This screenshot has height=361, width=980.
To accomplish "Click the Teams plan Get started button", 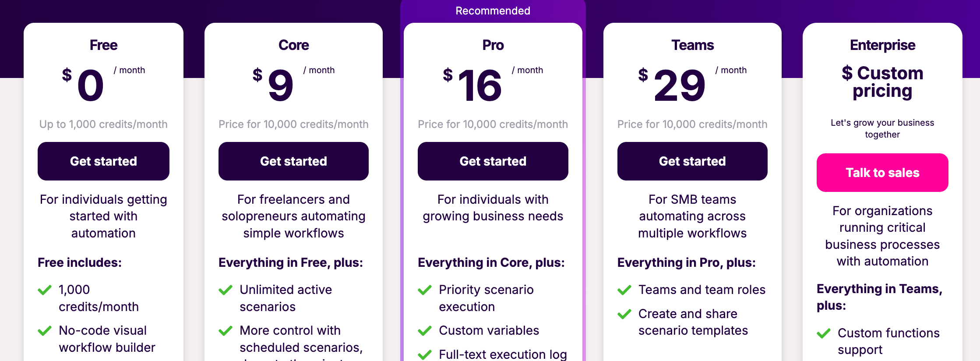I will pyautogui.click(x=692, y=161).
